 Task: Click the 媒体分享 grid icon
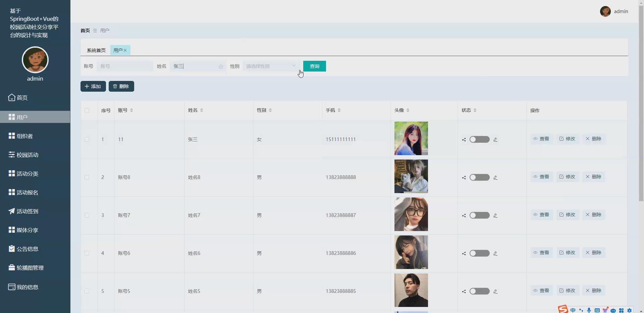pyautogui.click(x=12, y=230)
